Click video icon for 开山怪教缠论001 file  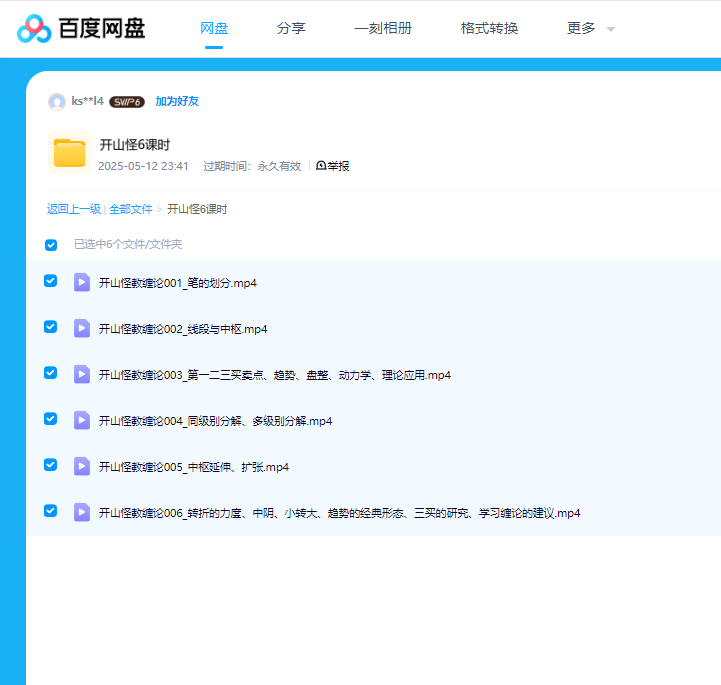82,282
